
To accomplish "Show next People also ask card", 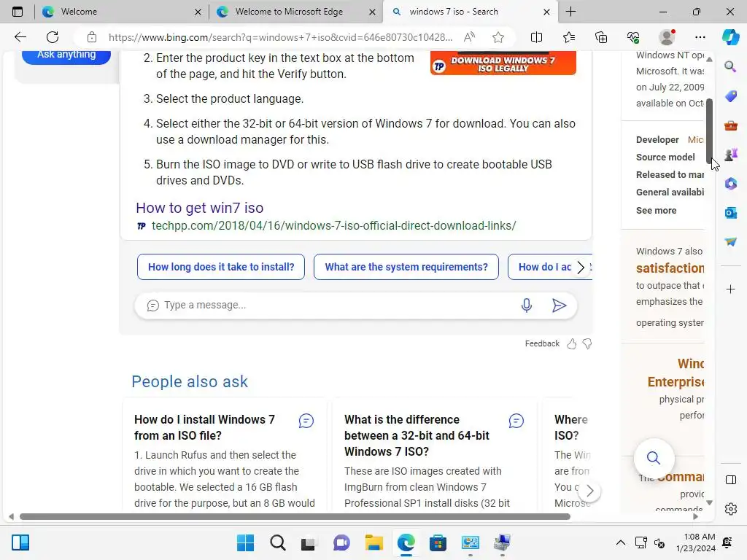I will tap(589, 491).
